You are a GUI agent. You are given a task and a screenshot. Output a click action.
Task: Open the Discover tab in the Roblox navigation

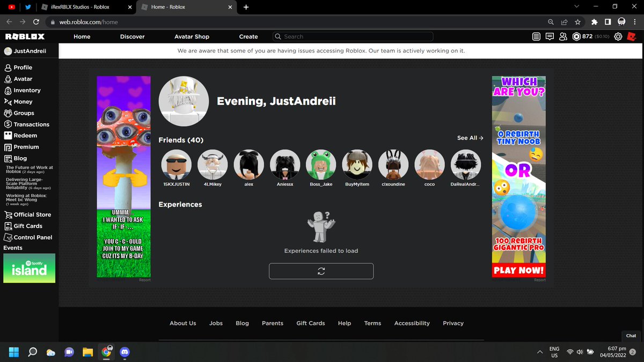[x=132, y=36]
